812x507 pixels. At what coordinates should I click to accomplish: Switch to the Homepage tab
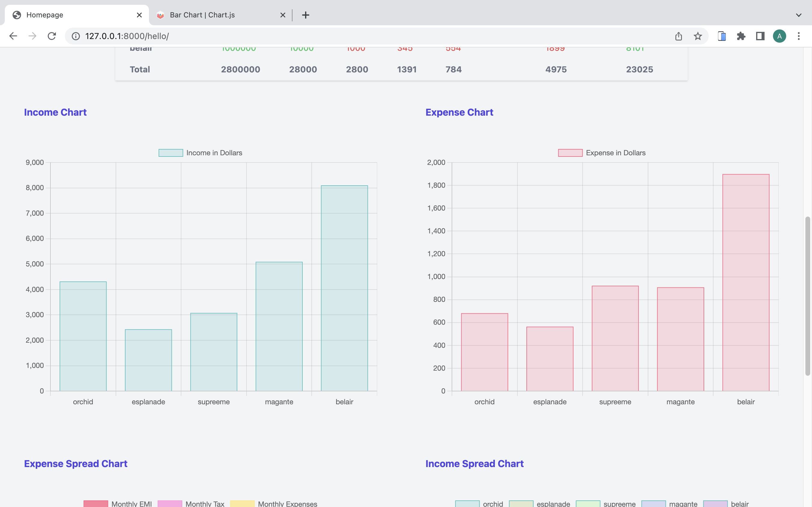click(67, 15)
